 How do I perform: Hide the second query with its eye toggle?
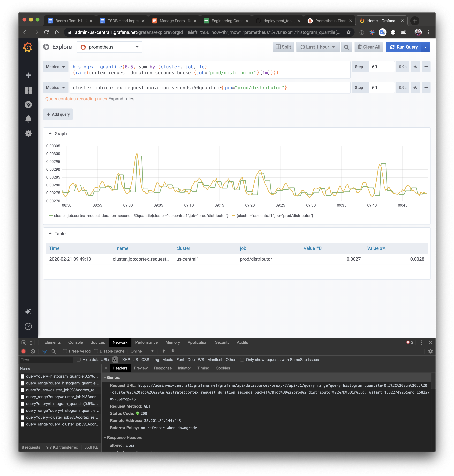click(x=415, y=87)
